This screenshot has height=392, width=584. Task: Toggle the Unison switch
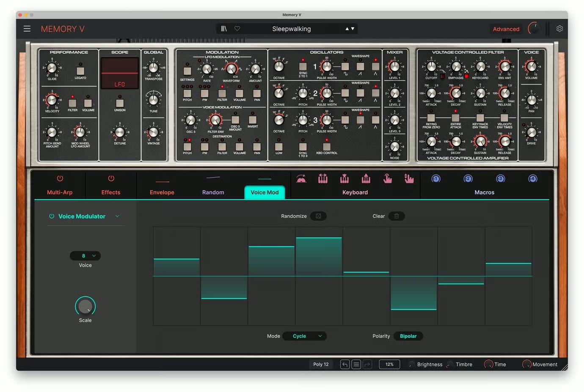[120, 103]
